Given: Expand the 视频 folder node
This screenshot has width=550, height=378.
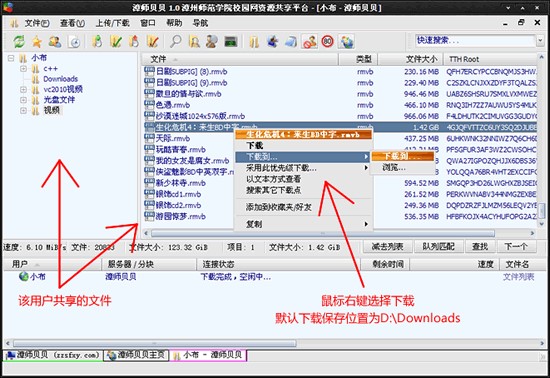Looking at the screenshot, I should coord(23,110).
